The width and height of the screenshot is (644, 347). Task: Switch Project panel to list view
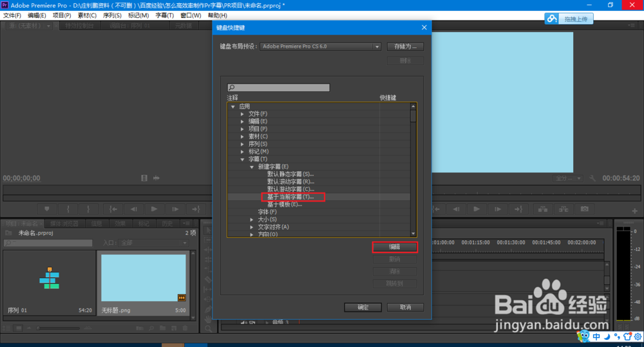tap(7, 328)
